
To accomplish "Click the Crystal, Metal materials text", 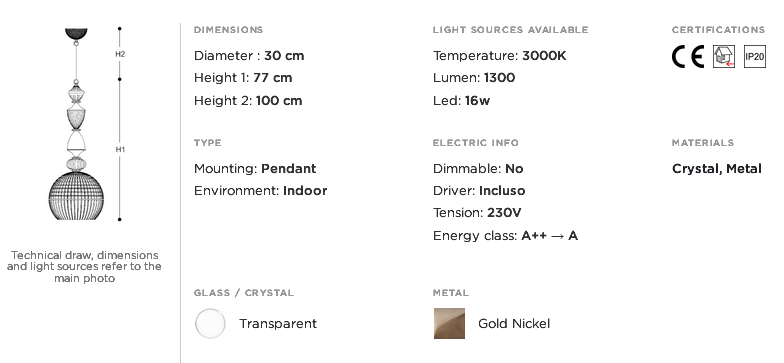I will [717, 169].
